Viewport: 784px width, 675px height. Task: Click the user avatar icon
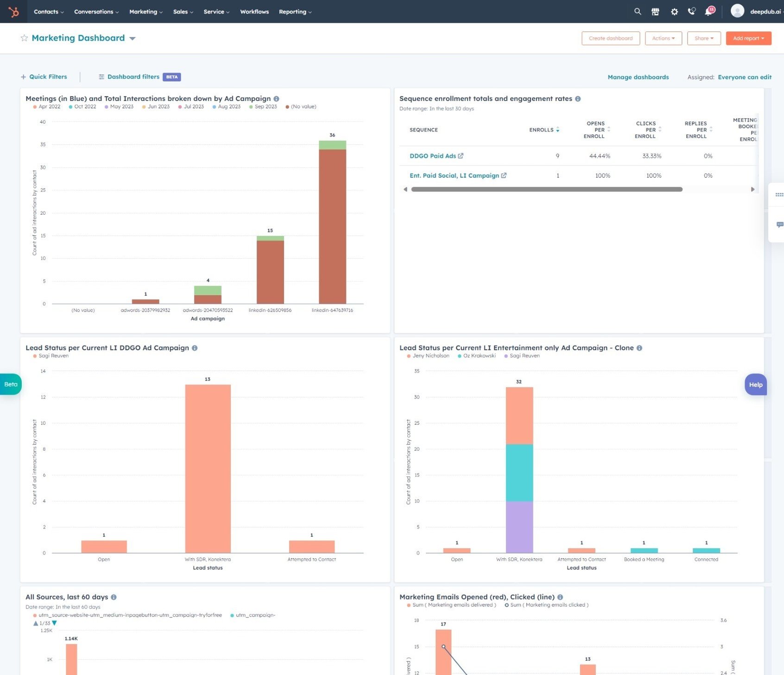pos(737,11)
